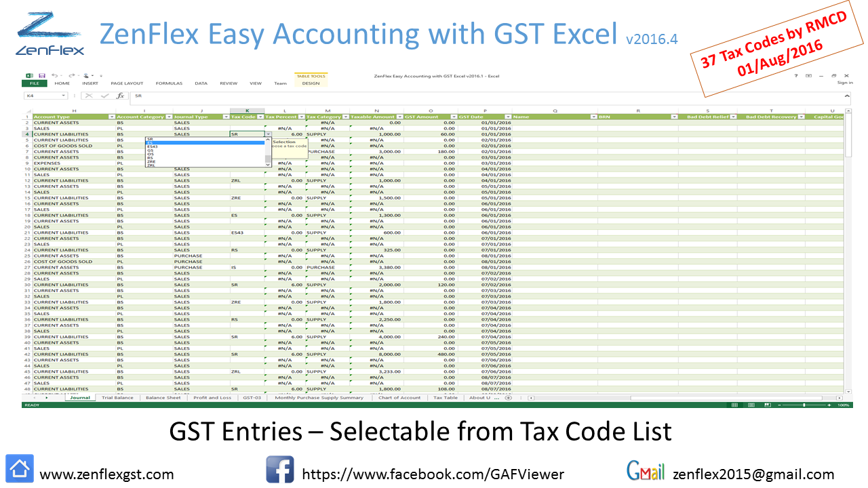Click the Save icon in Quick Access Toolbar

(42, 76)
